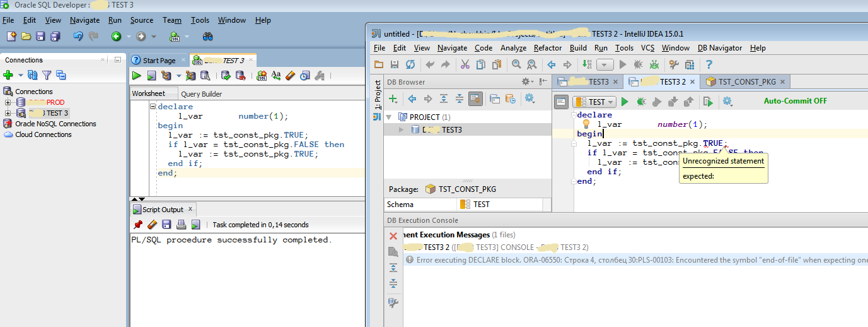Expand TEST3 connection node in DB Browser
This screenshot has height=327, width=868.
click(402, 129)
